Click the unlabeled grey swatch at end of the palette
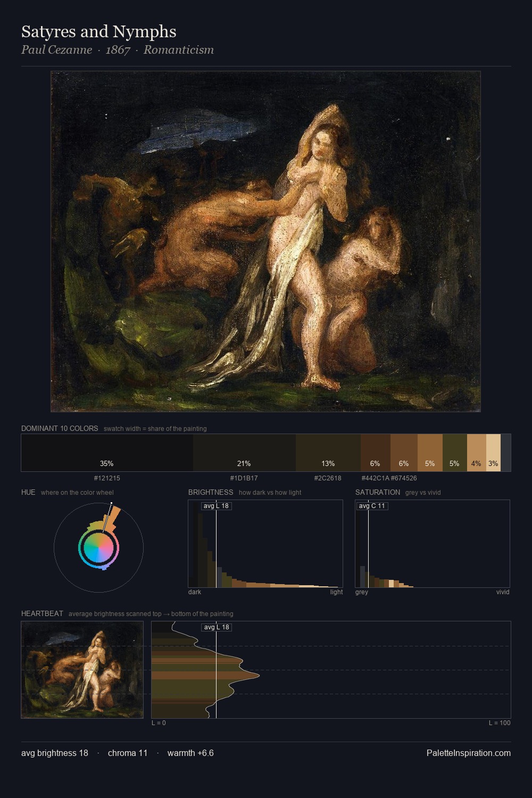This screenshot has height=798, width=532. [x=505, y=453]
